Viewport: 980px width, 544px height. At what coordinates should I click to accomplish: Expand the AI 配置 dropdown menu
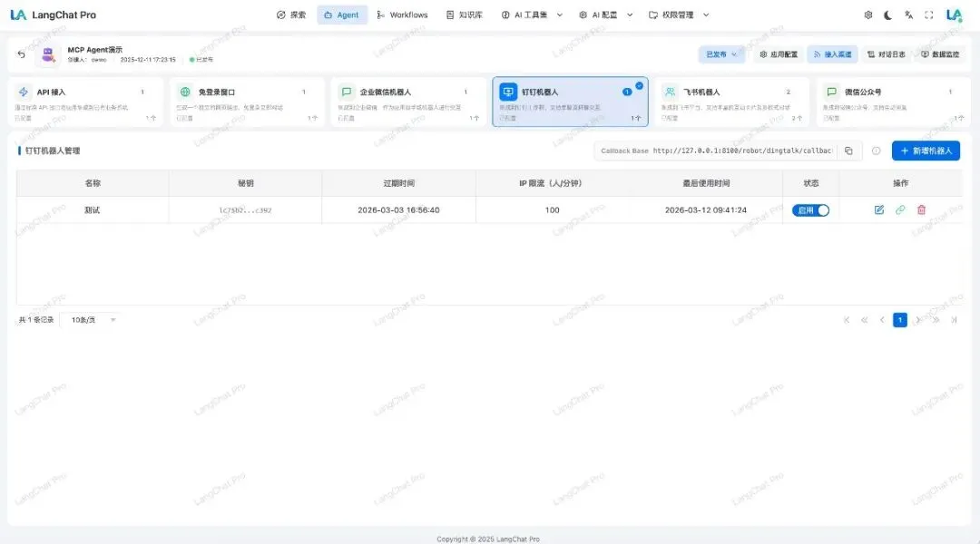605,15
